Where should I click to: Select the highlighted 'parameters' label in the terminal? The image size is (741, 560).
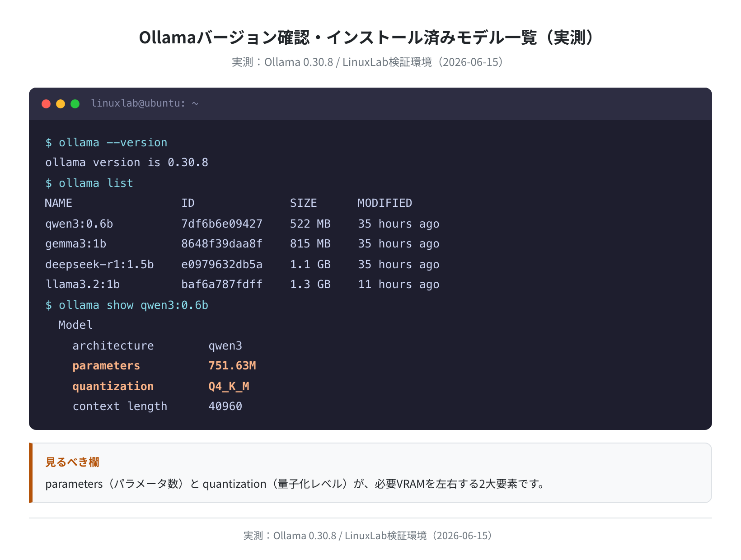(106, 366)
